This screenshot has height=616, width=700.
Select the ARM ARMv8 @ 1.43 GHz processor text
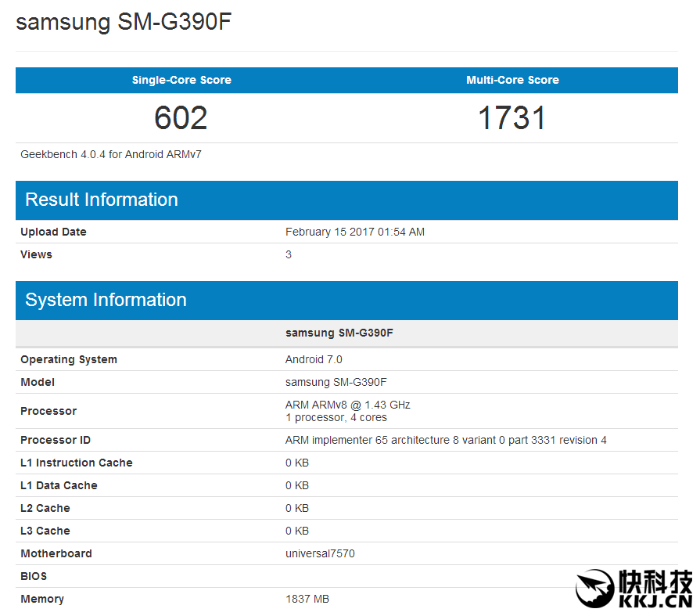[347, 405]
